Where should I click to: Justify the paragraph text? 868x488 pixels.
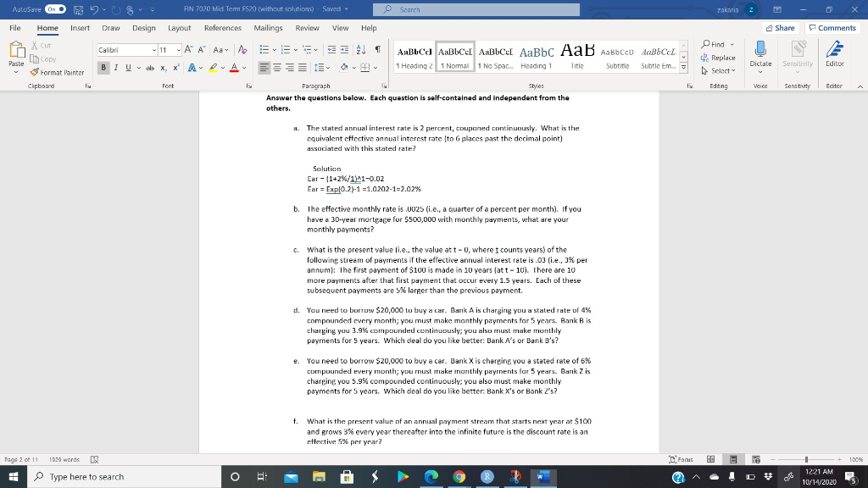click(303, 68)
